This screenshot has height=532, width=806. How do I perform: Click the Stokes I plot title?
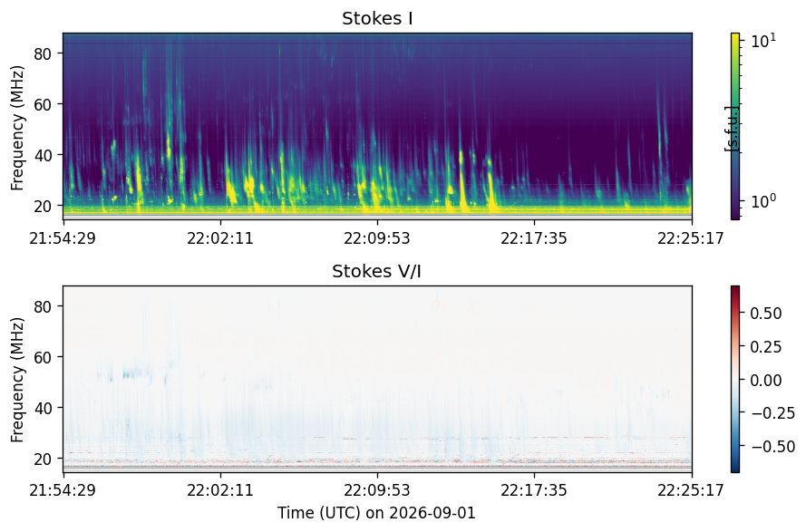click(377, 18)
